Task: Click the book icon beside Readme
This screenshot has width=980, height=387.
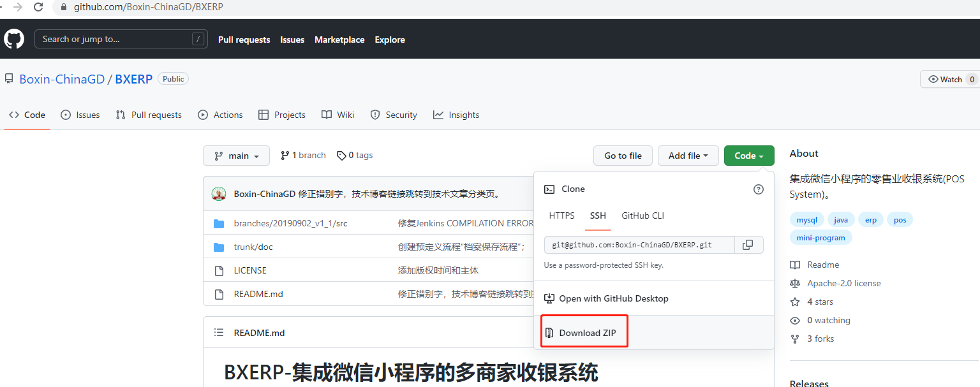Action: (x=795, y=265)
